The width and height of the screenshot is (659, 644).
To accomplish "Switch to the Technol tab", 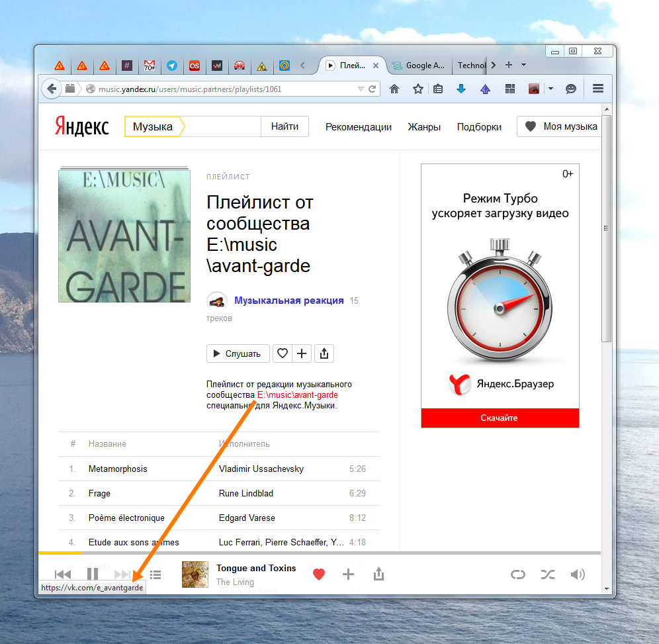I will tap(471, 66).
